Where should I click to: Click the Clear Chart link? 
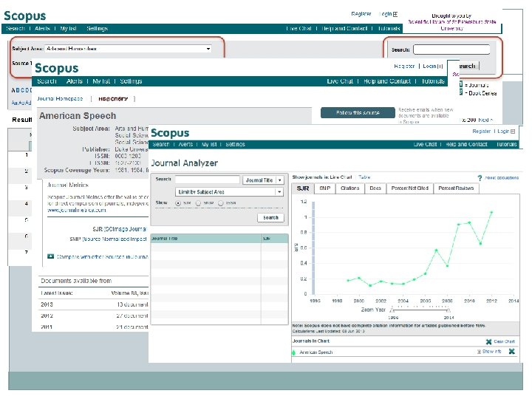click(x=504, y=341)
